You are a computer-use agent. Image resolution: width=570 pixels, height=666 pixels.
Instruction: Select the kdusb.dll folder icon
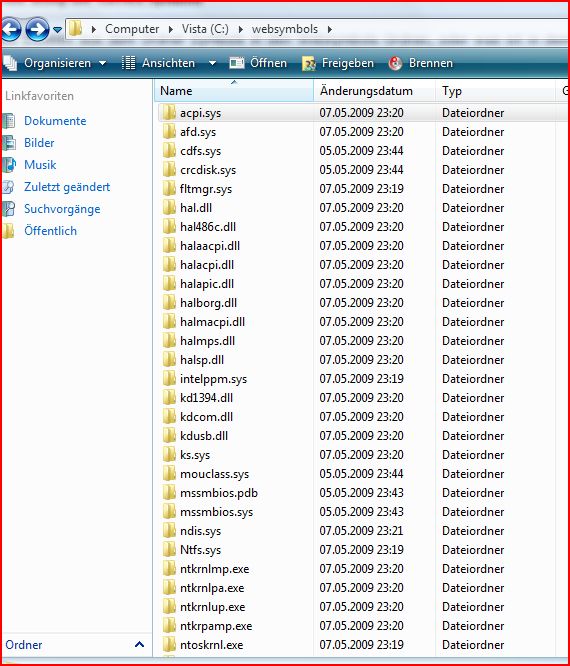[x=169, y=436]
